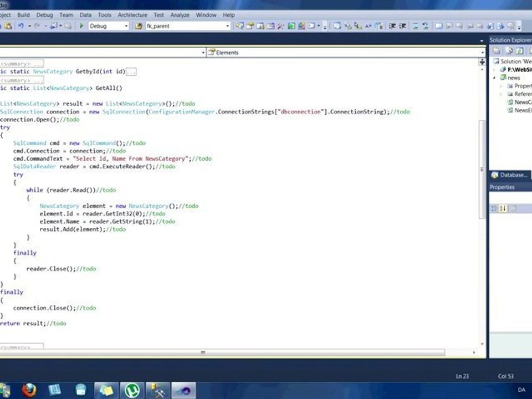
Task: Expand the collapsed GetbyId method body
Action: (x=131, y=71)
